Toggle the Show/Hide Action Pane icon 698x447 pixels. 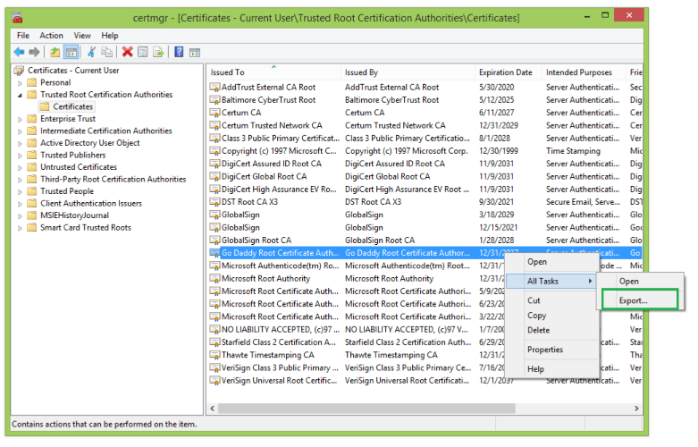(x=195, y=53)
